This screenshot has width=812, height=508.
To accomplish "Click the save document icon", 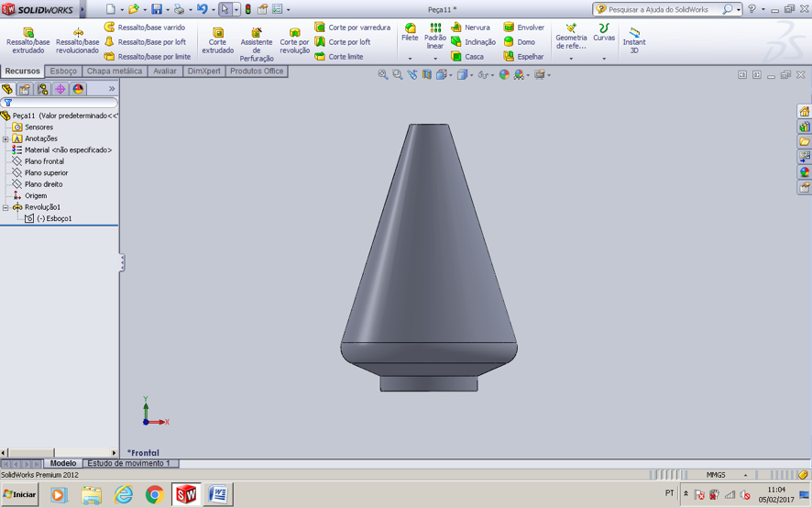I will (x=157, y=9).
